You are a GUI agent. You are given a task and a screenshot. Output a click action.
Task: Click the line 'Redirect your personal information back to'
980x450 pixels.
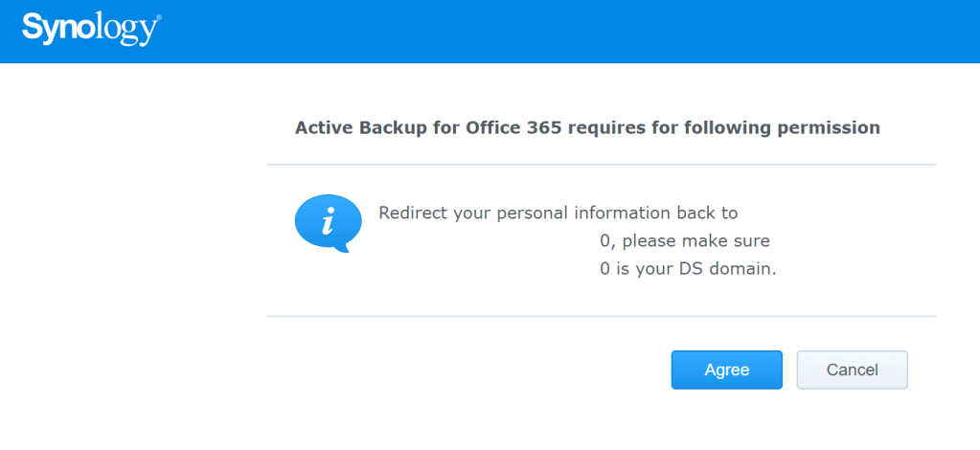click(558, 213)
